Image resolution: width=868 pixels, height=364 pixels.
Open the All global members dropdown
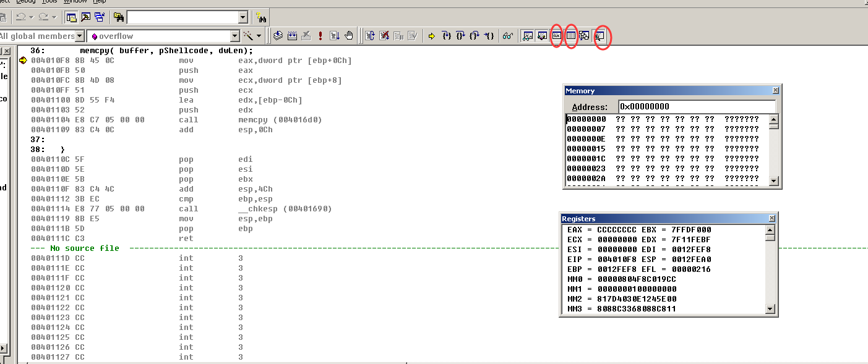(x=79, y=36)
